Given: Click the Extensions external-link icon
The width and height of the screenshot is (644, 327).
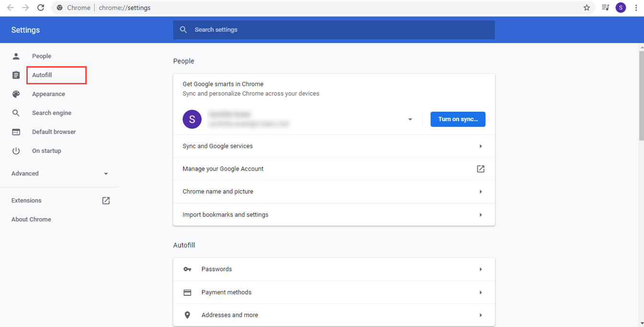Looking at the screenshot, I should [x=106, y=200].
